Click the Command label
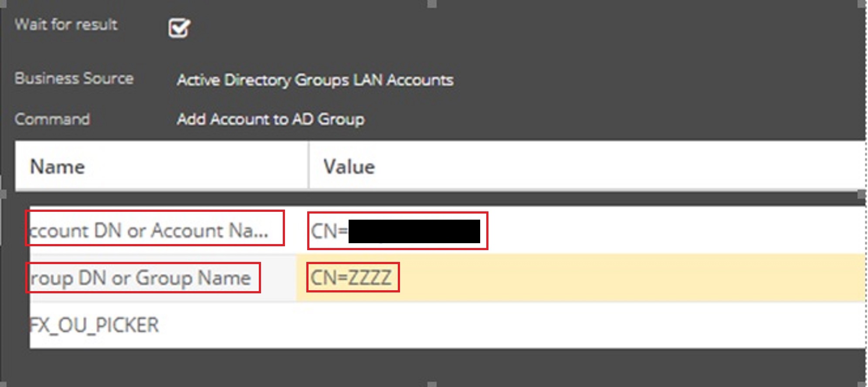The image size is (868, 387). point(52,119)
